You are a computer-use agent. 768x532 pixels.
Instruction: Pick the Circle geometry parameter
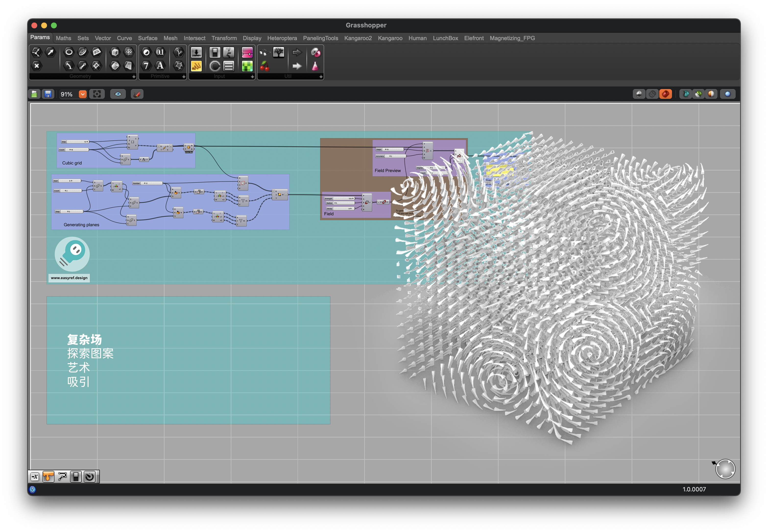tap(69, 52)
